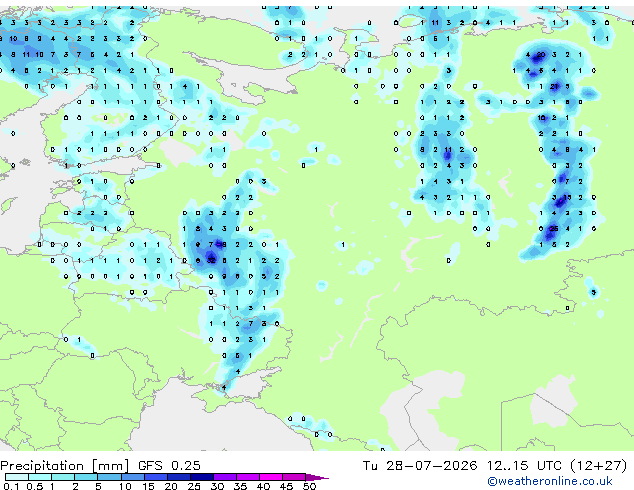Image resolution: width=634 pixels, height=490 pixels.
Task: Click the '40' legend scale label
Action: coord(263,486)
